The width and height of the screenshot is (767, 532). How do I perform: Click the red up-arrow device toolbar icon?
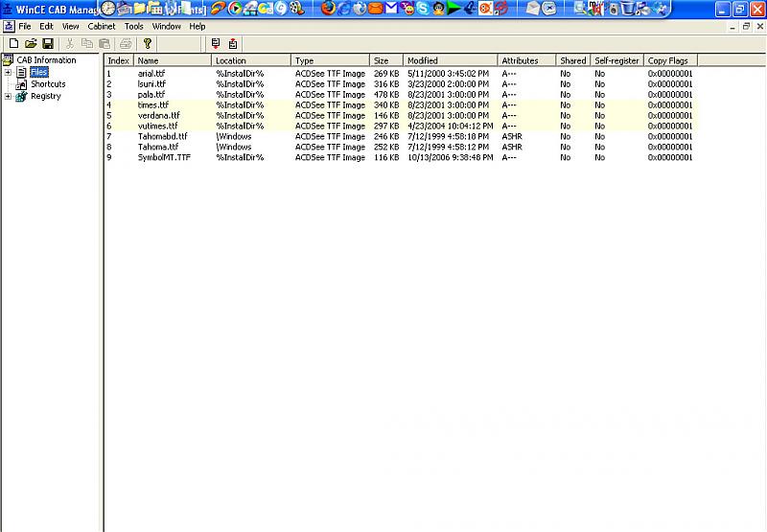233,43
